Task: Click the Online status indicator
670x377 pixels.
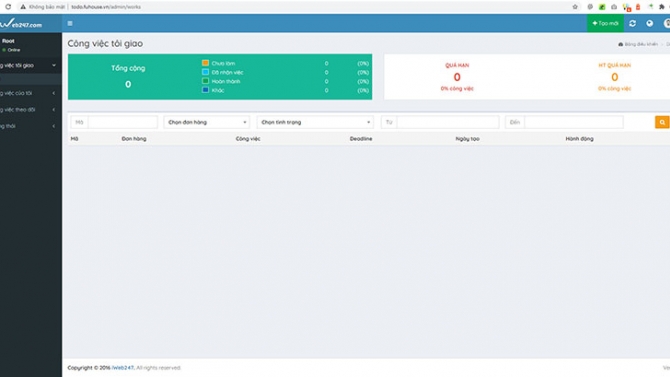Action: tap(11, 50)
